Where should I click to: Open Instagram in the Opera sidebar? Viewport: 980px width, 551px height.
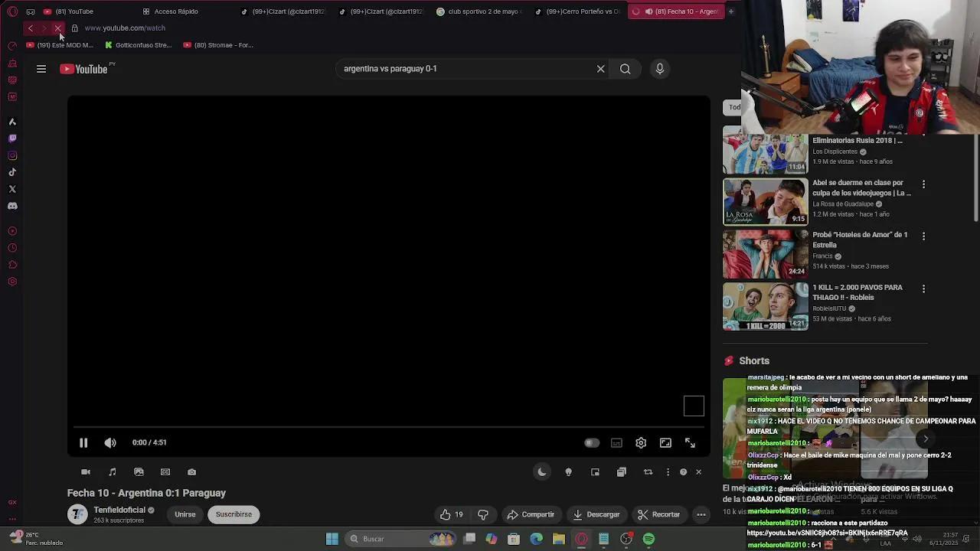12,155
